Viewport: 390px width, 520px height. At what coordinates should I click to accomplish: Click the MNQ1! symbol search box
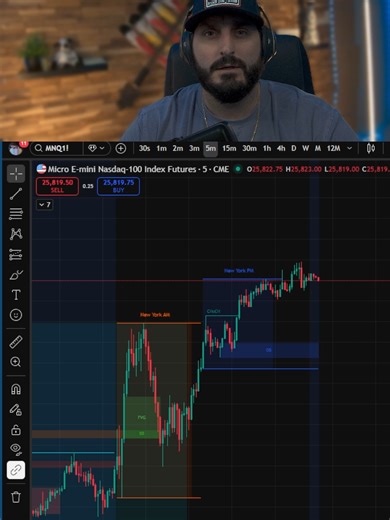pyautogui.click(x=57, y=148)
